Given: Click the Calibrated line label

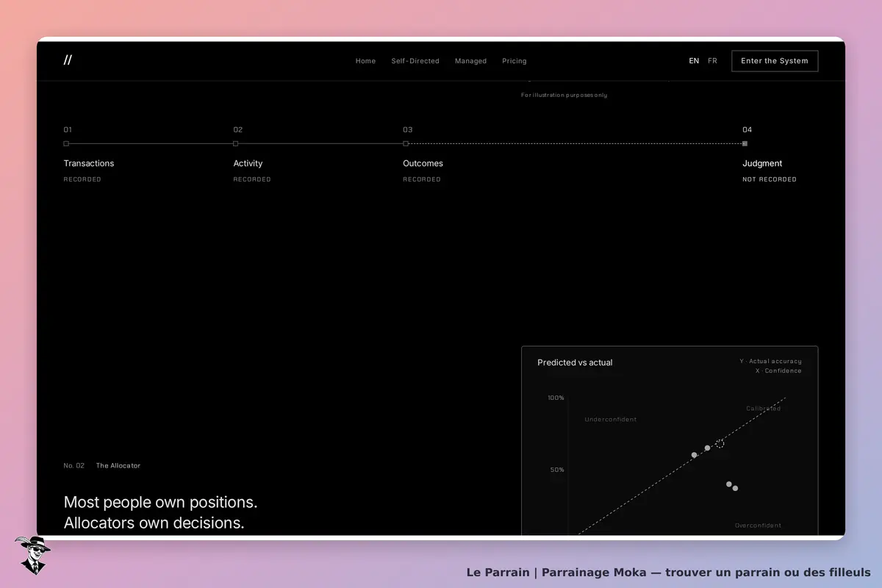Looking at the screenshot, I should [764, 409].
